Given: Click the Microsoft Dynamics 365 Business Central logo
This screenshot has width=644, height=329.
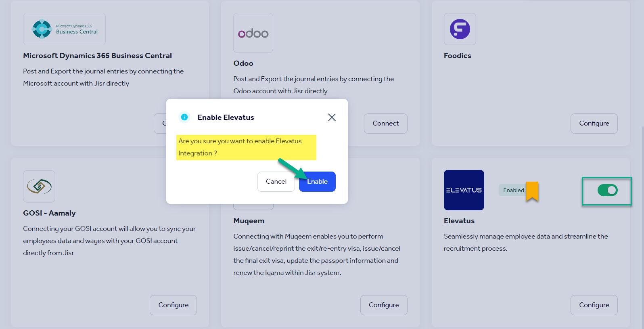Looking at the screenshot, I should click(x=64, y=29).
